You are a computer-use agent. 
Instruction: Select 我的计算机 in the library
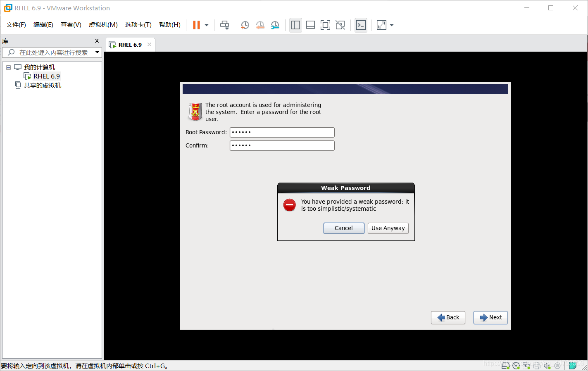(39, 67)
